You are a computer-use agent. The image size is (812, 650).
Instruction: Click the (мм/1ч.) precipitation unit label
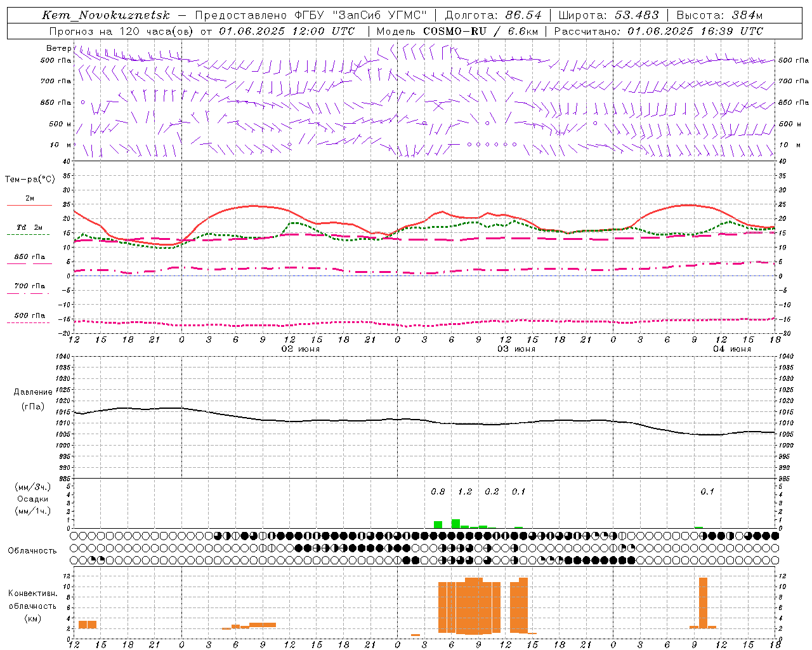[32, 511]
